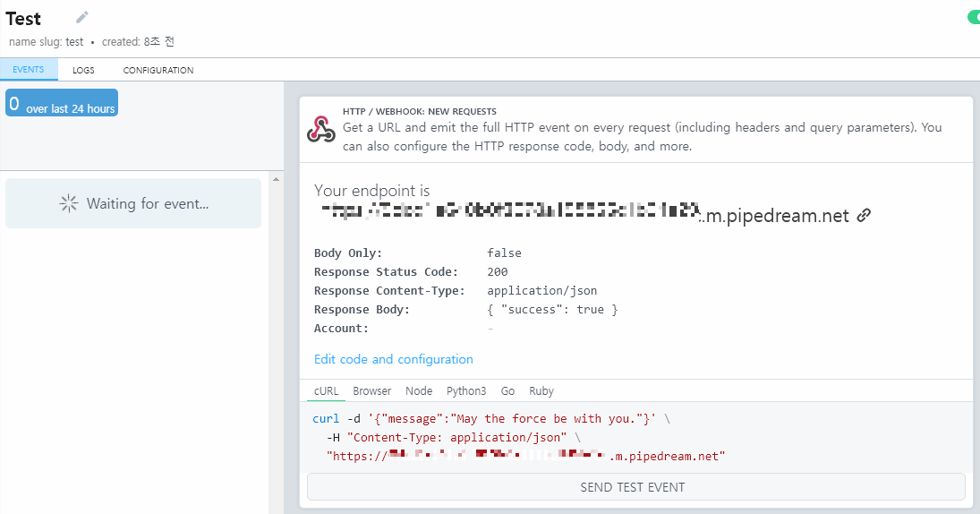The height and width of the screenshot is (514, 980).
Task: Click the Waiting for event... box
Action: [133, 203]
